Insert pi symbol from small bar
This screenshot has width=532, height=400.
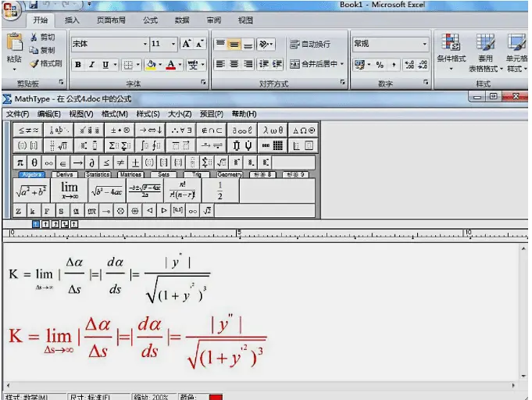[20, 162]
